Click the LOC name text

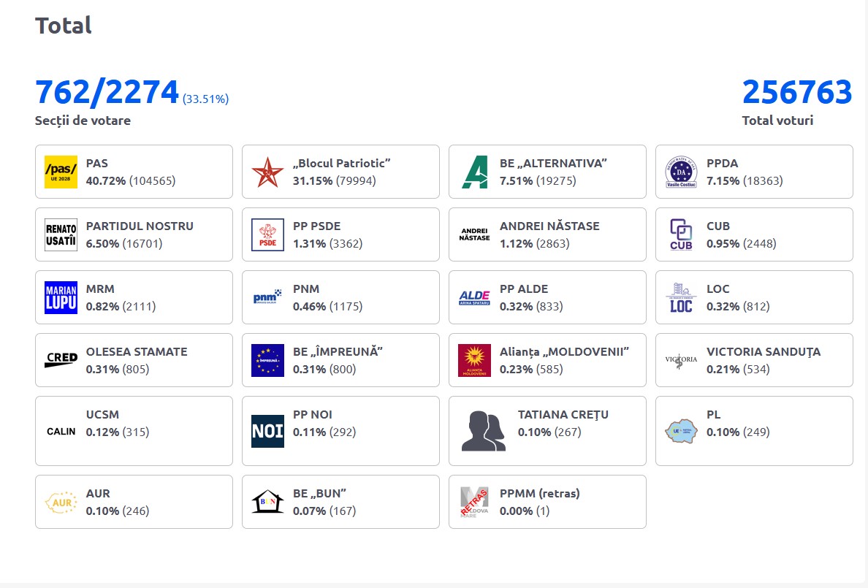(718, 289)
